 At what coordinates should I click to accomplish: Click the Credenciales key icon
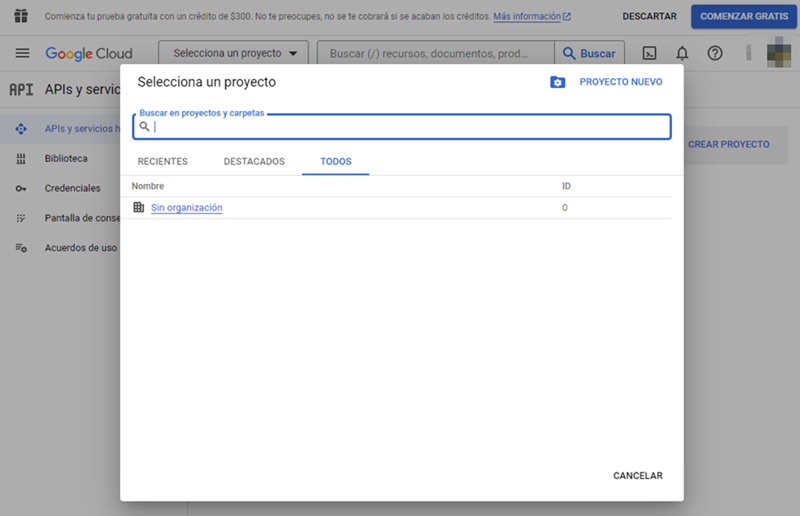click(x=21, y=188)
